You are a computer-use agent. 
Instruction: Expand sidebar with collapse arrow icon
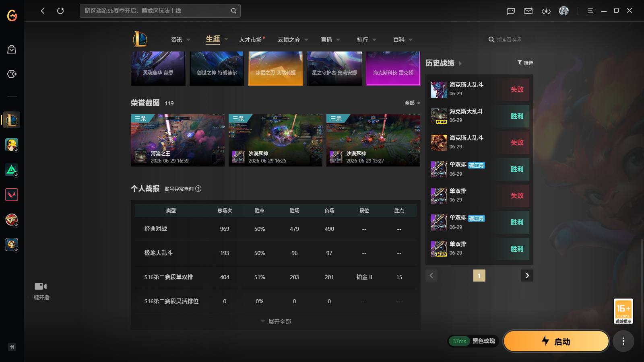coord(12,347)
